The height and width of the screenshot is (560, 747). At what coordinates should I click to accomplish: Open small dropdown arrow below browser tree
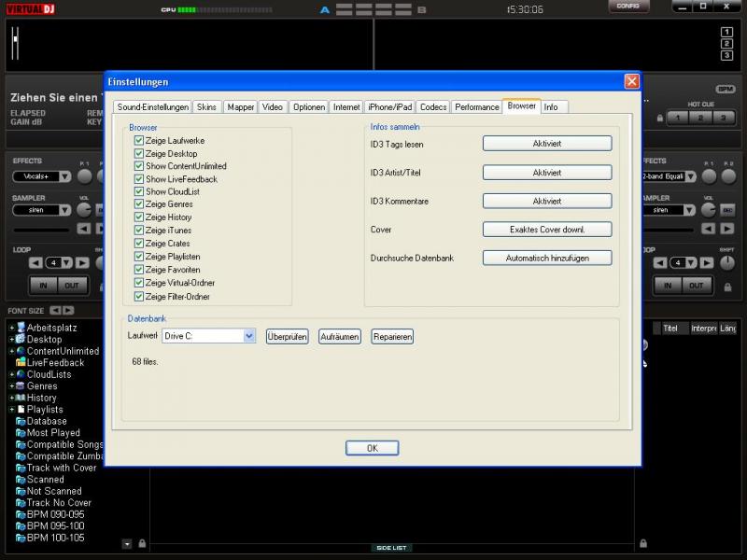[127, 544]
